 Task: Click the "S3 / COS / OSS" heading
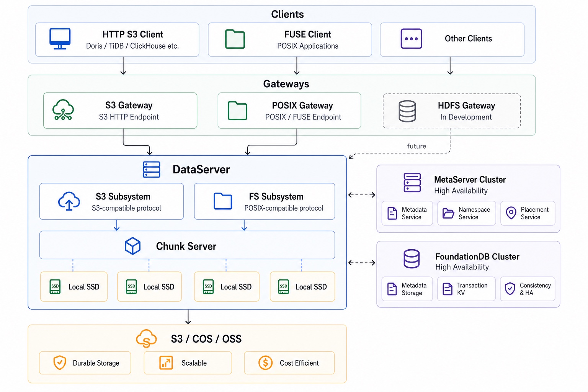(x=206, y=339)
